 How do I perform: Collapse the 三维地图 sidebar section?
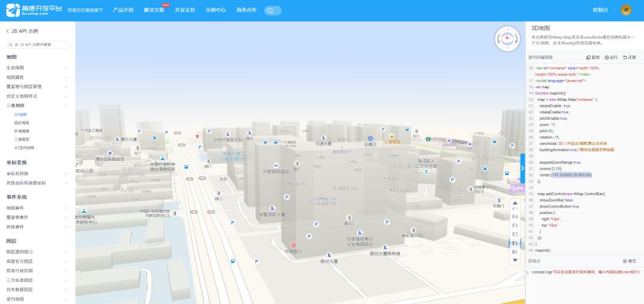pyautogui.click(x=37, y=105)
